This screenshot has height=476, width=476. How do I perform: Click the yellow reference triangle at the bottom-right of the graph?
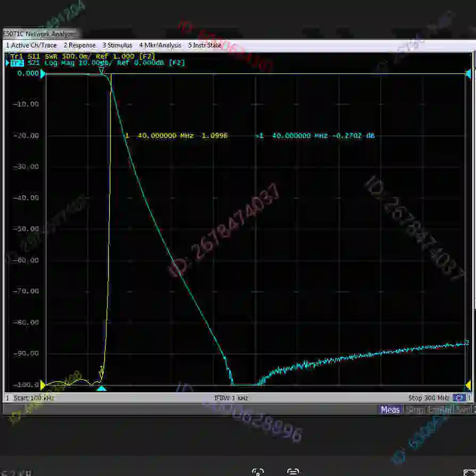tap(468, 385)
